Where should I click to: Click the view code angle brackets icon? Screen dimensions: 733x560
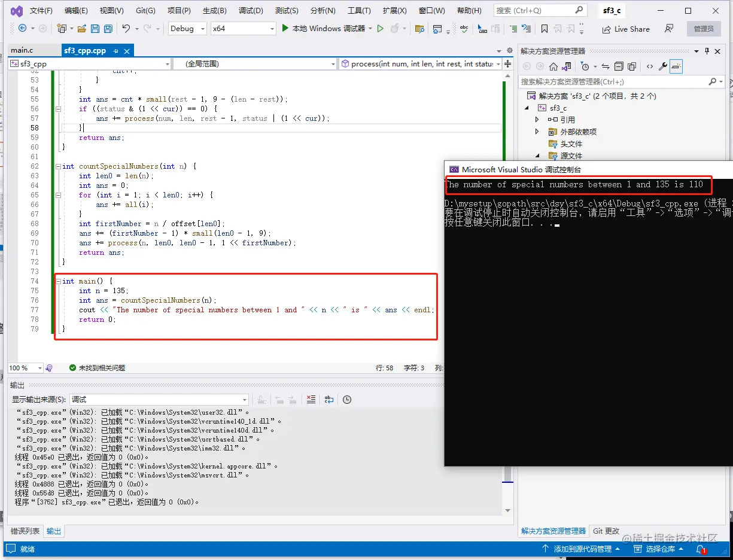coord(650,66)
